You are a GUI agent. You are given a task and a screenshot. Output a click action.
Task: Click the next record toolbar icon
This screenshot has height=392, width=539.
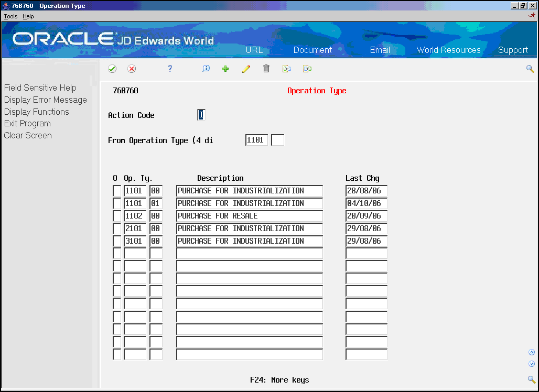click(307, 69)
